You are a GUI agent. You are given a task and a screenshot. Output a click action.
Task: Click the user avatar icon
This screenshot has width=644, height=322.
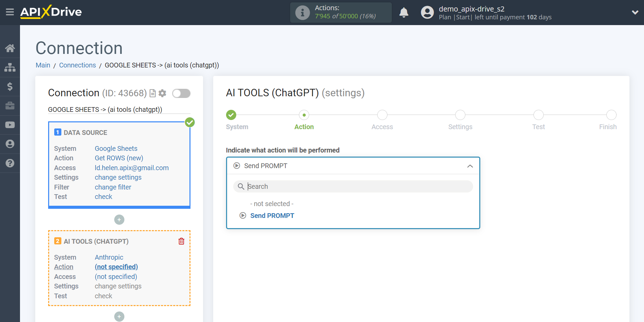click(x=427, y=13)
